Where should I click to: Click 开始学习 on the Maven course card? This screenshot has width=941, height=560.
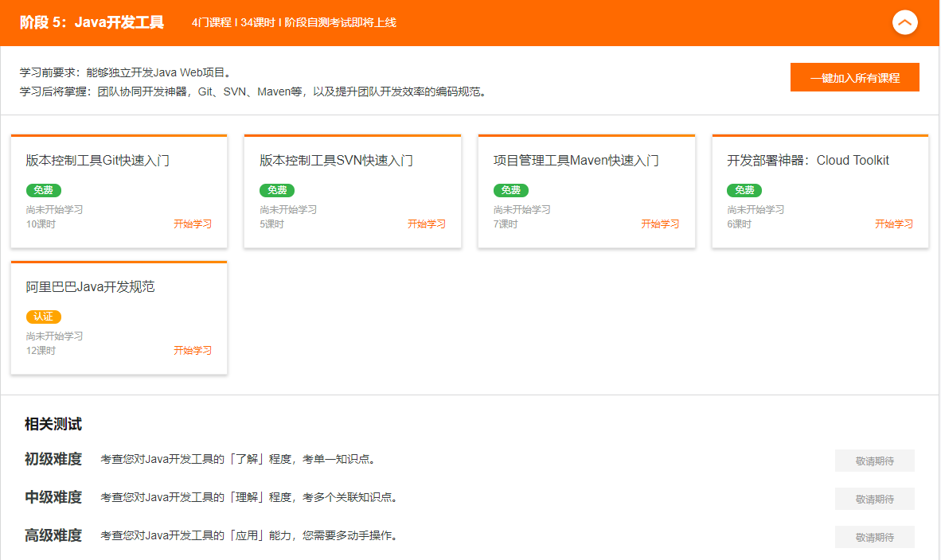coord(660,224)
